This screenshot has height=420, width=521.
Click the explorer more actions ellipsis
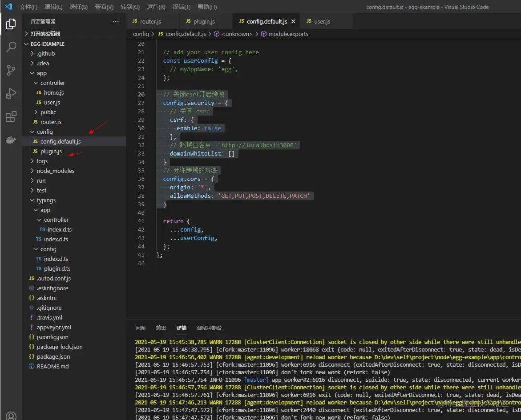click(116, 21)
